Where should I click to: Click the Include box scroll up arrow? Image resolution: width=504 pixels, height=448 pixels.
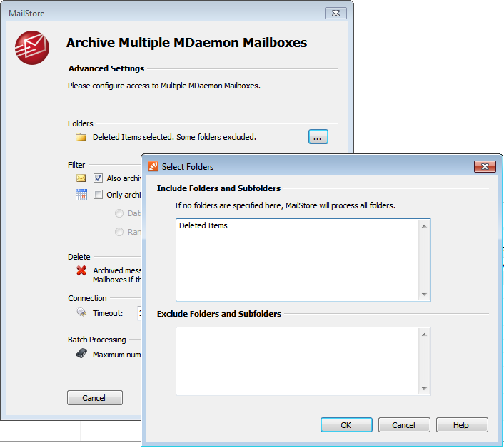click(x=424, y=226)
